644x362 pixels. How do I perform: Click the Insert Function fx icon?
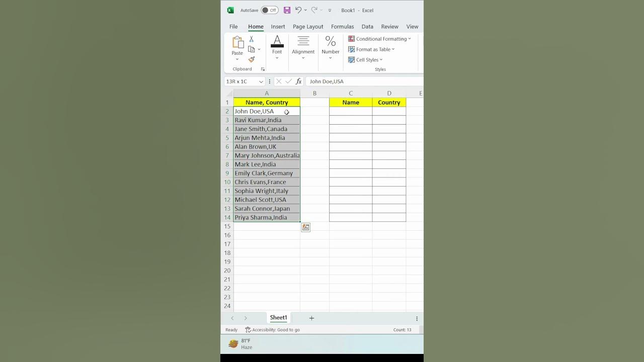click(298, 81)
